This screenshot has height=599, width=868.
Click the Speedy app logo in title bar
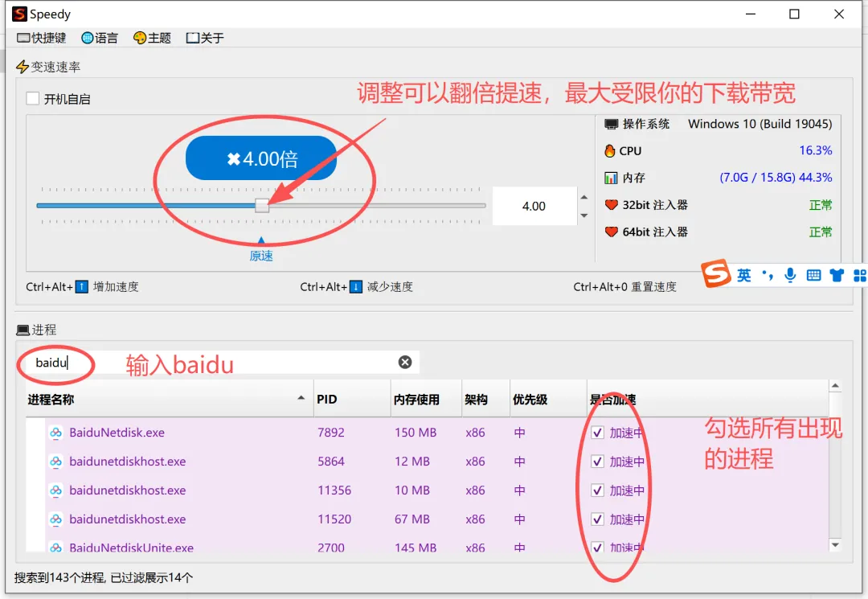click(19, 14)
